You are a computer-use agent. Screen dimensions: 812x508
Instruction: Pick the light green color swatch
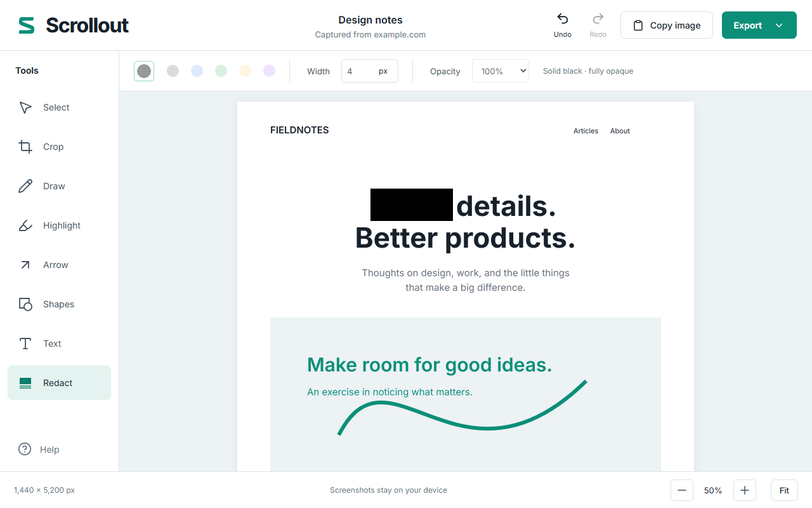point(221,71)
